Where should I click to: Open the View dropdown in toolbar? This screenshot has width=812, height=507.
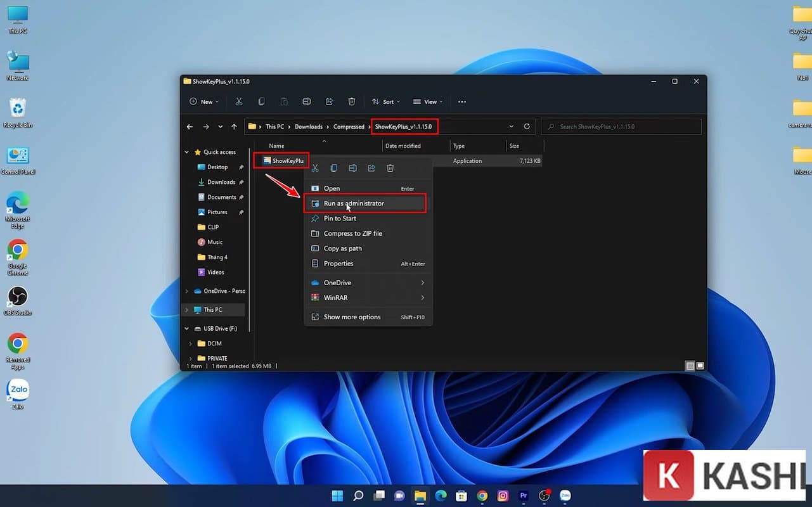point(428,101)
